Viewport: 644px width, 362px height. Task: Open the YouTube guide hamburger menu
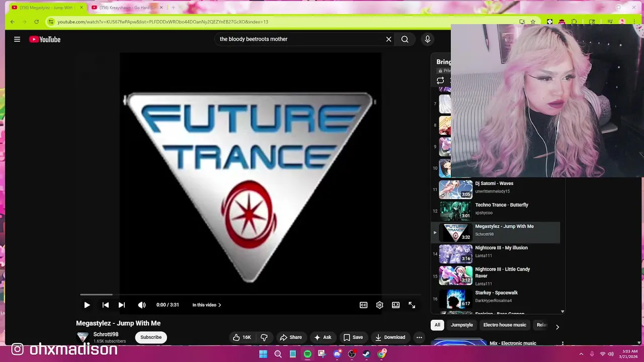(17, 39)
